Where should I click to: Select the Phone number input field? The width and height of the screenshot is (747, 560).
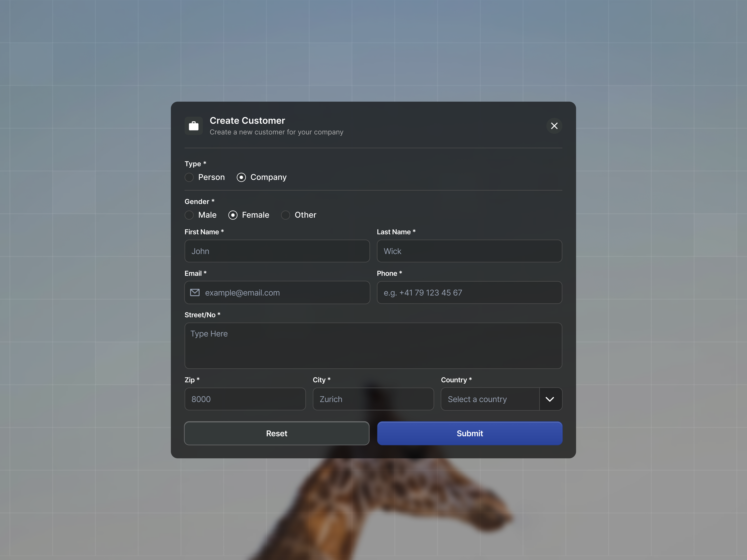(469, 292)
